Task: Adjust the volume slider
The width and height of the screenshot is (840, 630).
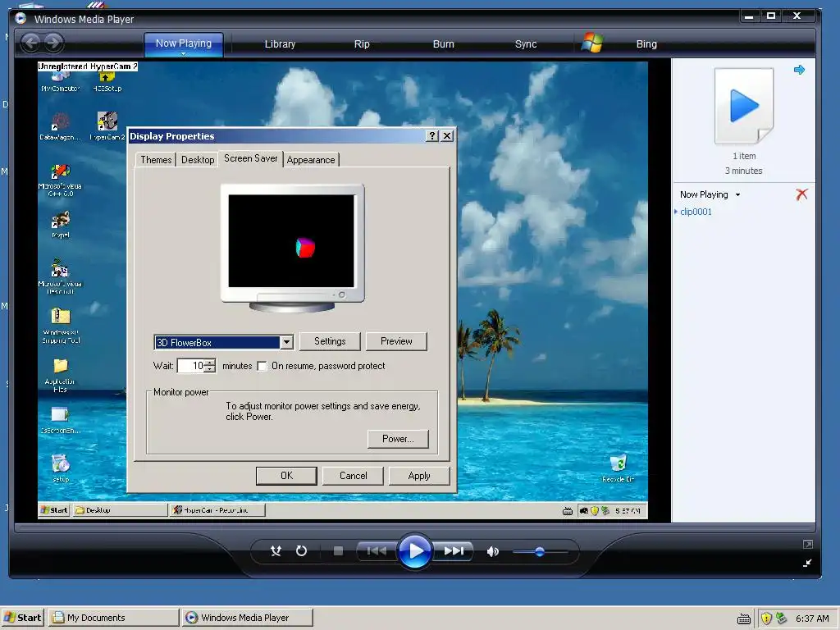Action: pos(540,551)
